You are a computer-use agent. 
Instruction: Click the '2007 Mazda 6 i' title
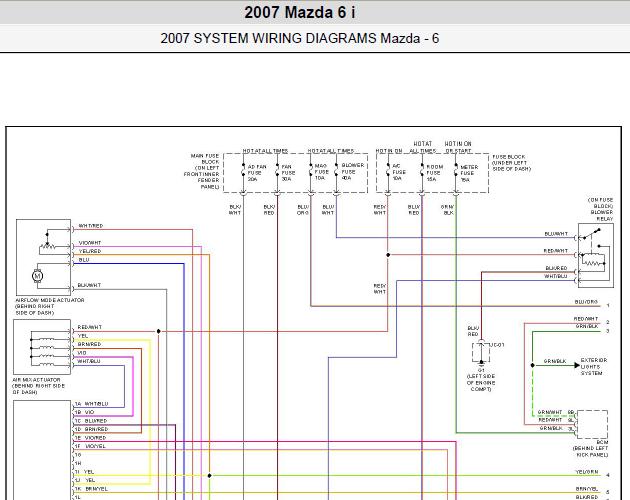[300, 12]
